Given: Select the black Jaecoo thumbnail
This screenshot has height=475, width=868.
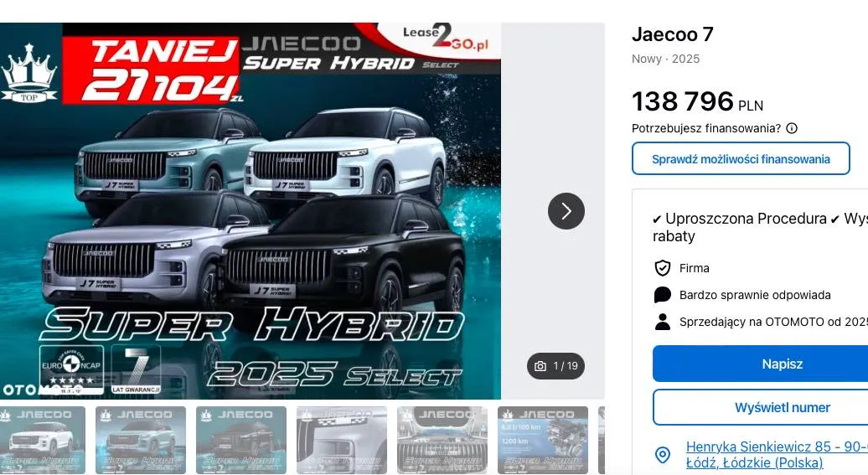Looking at the screenshot, I should pos(240,440).
